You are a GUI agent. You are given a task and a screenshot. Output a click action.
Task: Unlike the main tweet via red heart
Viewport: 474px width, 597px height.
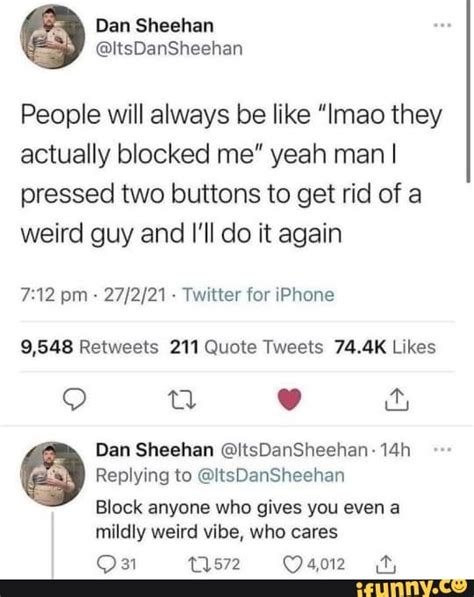click(x=289, y=399)
